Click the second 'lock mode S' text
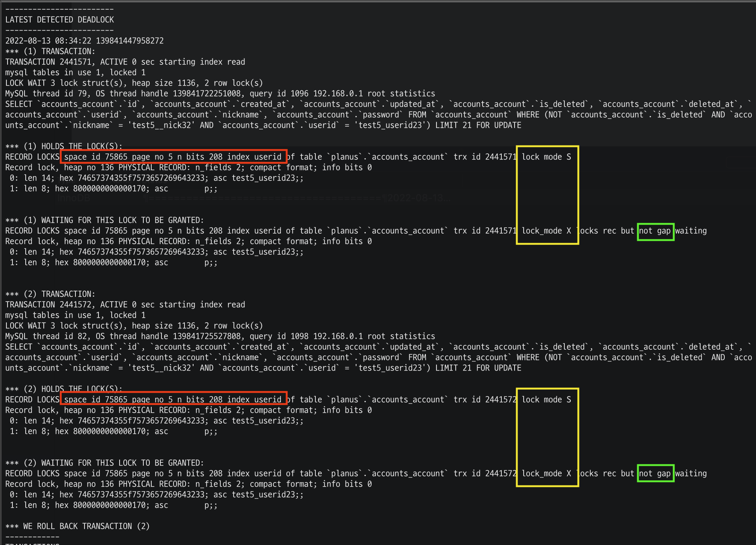Image resolution: width=756 pixels, height=545 pixels. (546, 400)
